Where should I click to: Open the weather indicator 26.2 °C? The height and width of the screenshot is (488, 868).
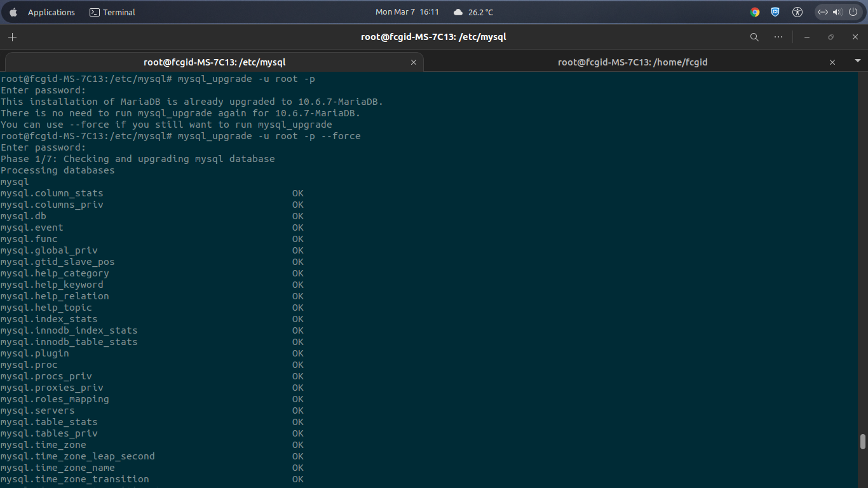tap(473, 12)
